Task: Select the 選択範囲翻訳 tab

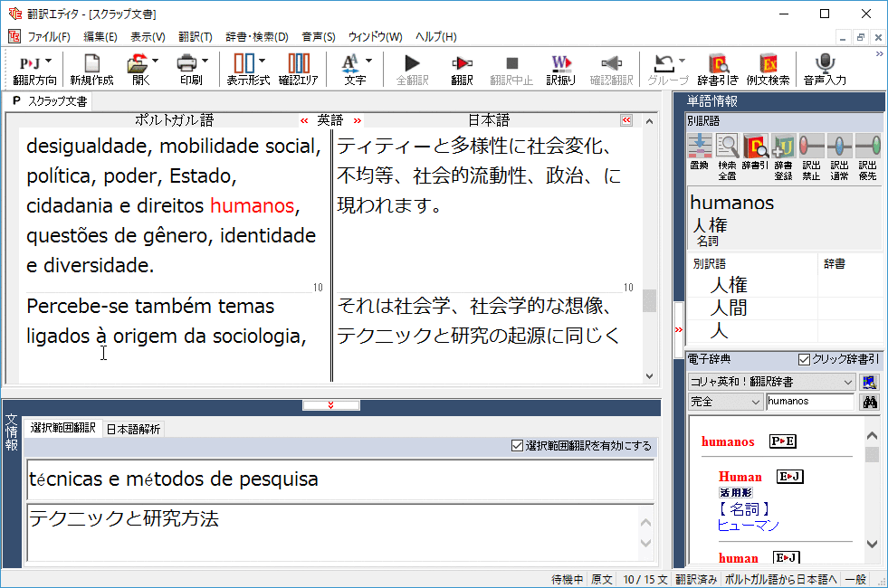Action: 62,428
